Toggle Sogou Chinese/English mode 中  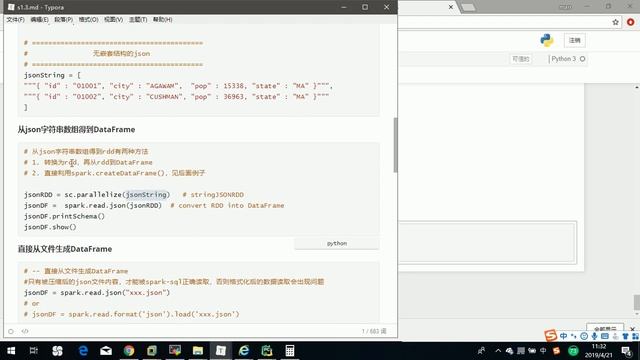click(x=564, y=336)
